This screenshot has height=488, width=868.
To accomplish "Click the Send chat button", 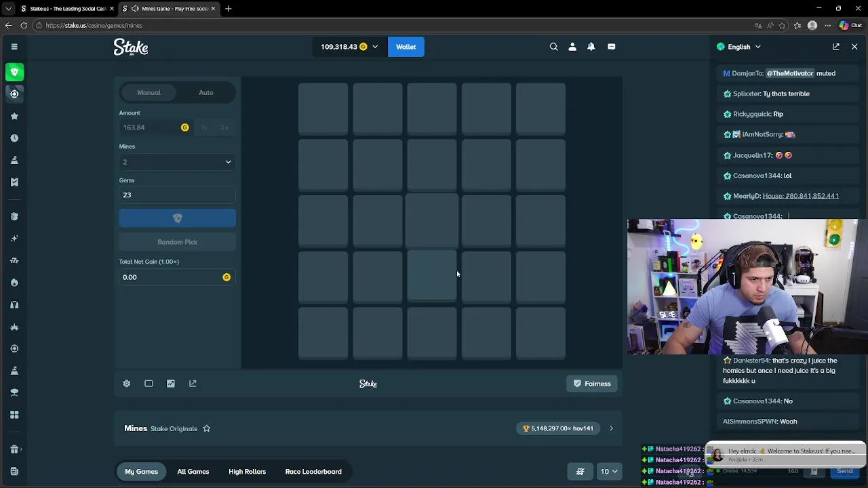I will [845, 471].
